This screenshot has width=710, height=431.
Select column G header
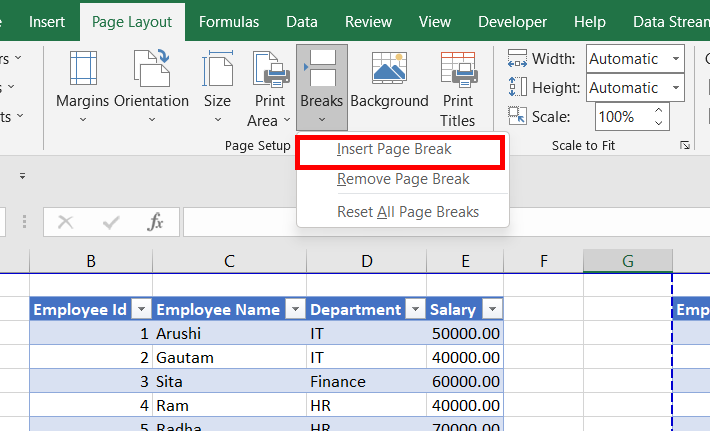pyautogui.click(x=628, y=262)
